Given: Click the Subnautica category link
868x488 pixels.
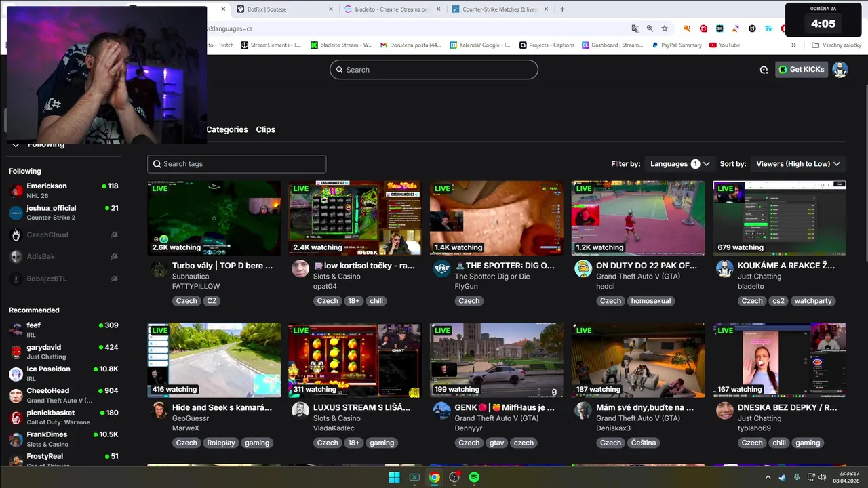Looking at the screenshot, I should [x=191, y=277].
